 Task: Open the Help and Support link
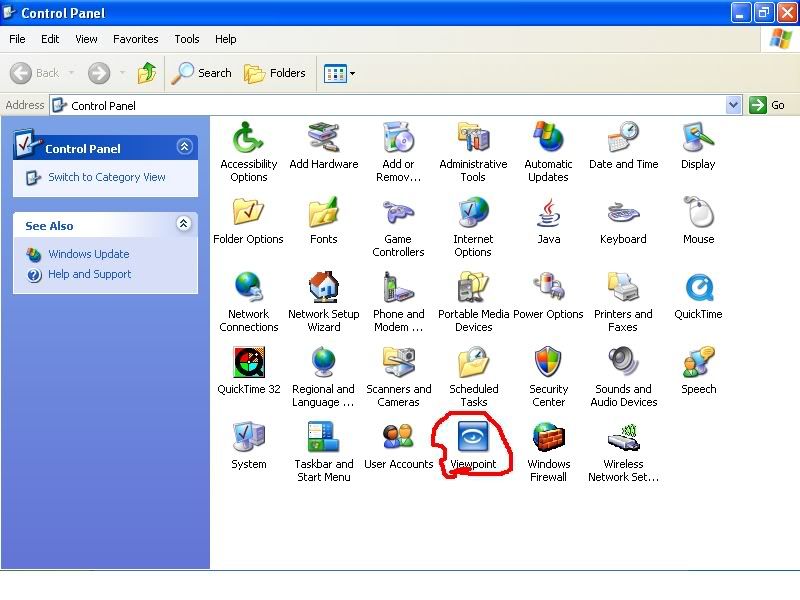click(89, 274)
